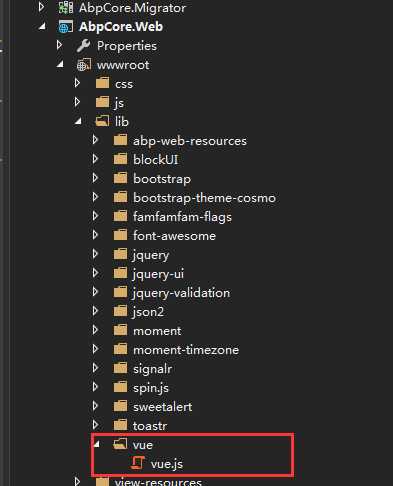Click the Properties wrench icon
393x486 pixels.
coord(83,46)
